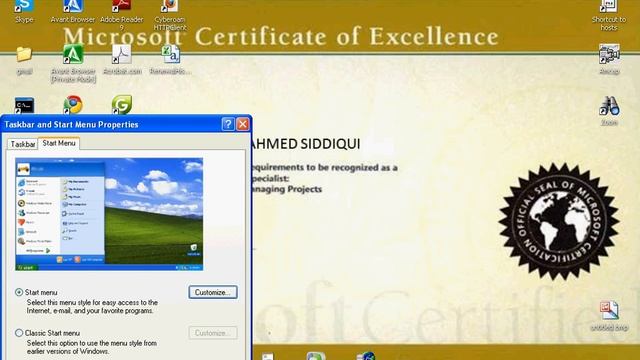Click Customize next to Start menu
Image resolution: width=640 pixels, height=360 pixels.
pos(213,292)
